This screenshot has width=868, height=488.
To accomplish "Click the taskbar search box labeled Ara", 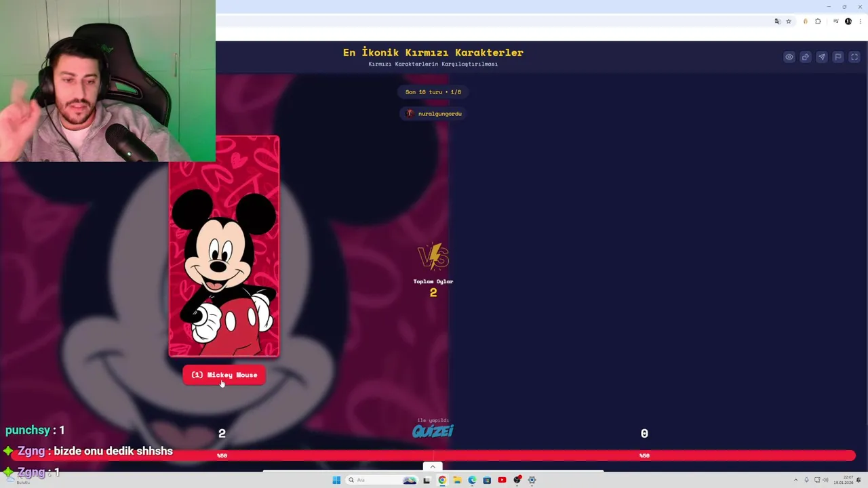I will tap(382, 480).
